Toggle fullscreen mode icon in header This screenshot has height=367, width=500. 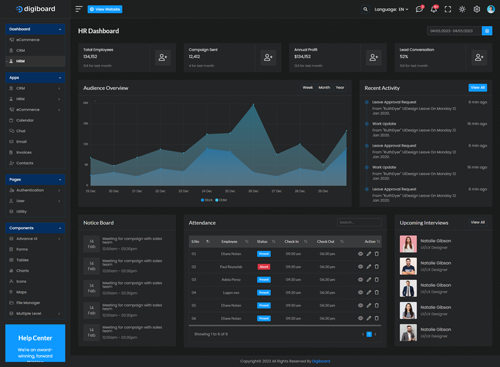point(448,9)
